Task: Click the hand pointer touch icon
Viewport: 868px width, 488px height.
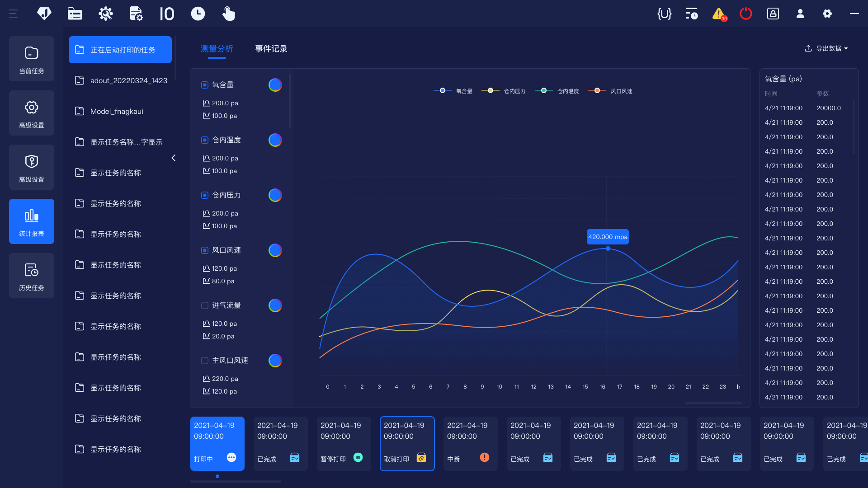Action: 229,14
